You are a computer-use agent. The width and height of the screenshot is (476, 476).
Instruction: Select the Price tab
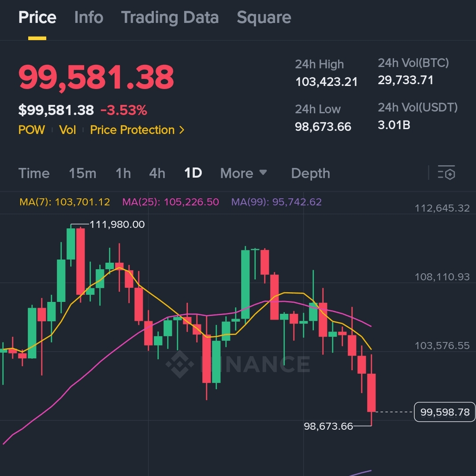pyautogui.click(x=37, y=18)
